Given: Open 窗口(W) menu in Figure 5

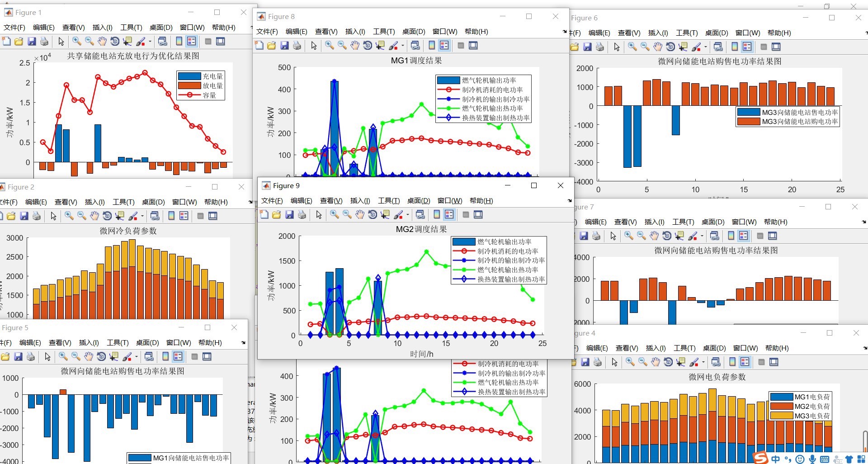Looking at the screenshot, I should (179, 342).
